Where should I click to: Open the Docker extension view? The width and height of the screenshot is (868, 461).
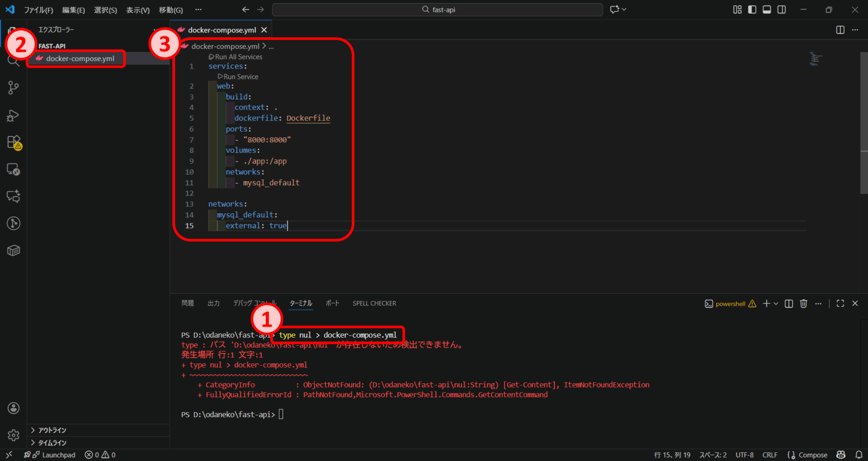pos(13,250)
